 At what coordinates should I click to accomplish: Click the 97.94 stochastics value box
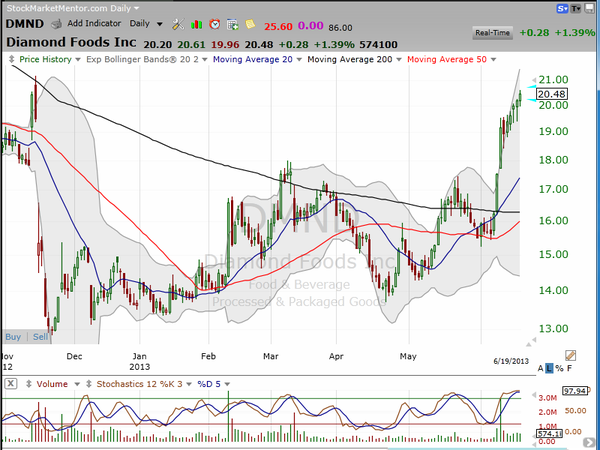click(575, 391)
